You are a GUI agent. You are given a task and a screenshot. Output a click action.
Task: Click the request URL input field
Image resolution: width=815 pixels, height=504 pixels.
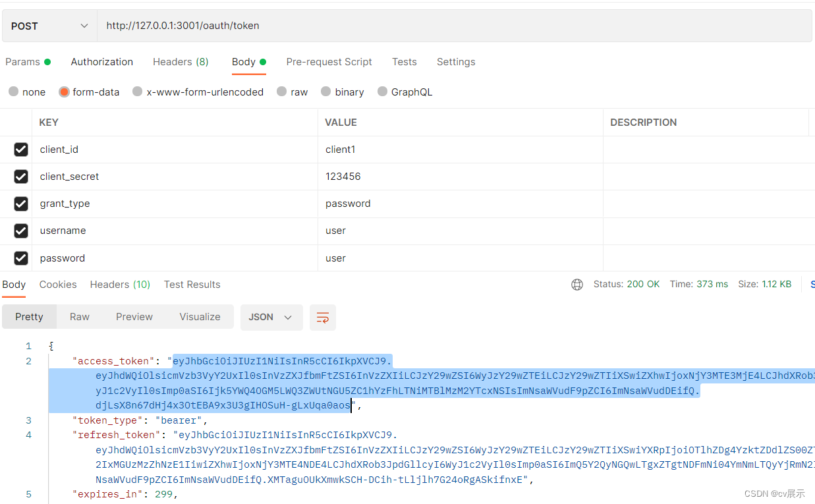pos(453,26)
